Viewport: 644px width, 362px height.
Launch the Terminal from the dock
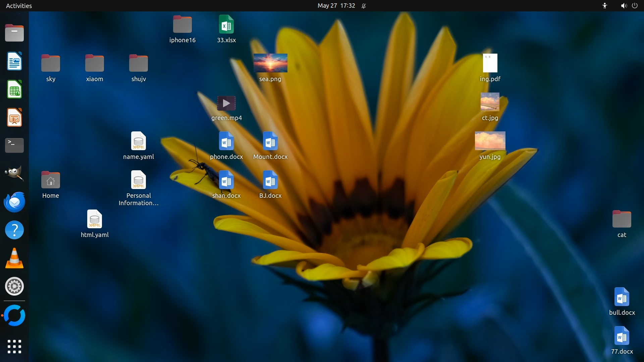(14, 145)
